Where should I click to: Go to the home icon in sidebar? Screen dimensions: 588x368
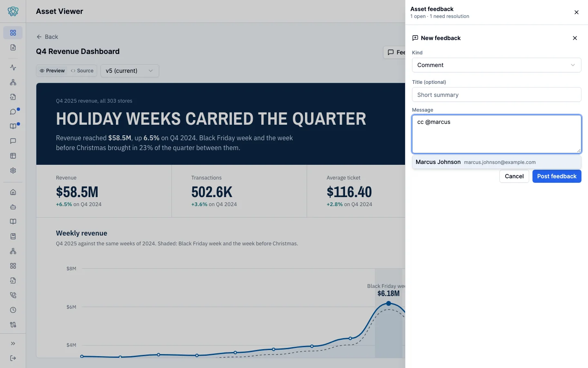point(13,192)
